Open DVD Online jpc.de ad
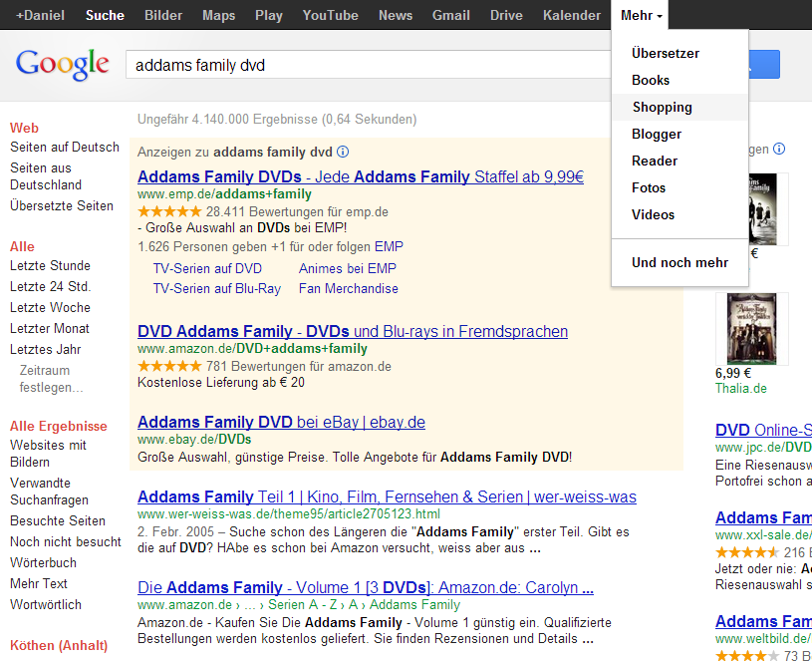 [763, 430]
